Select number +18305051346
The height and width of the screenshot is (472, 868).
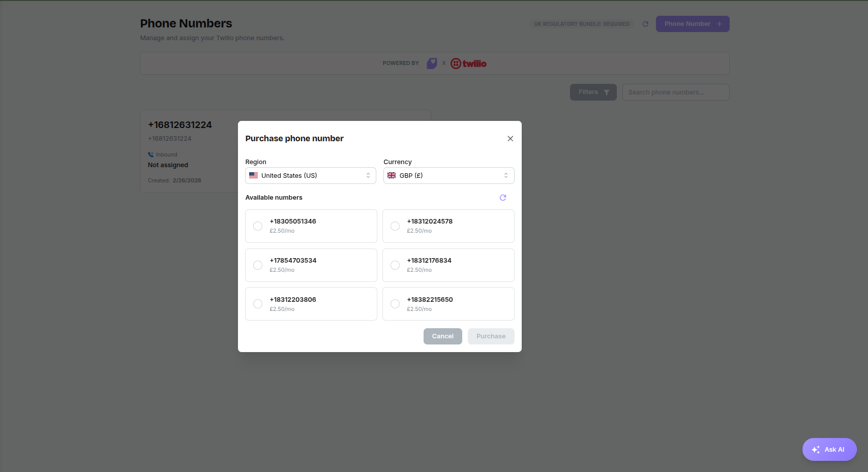(311, 226)
